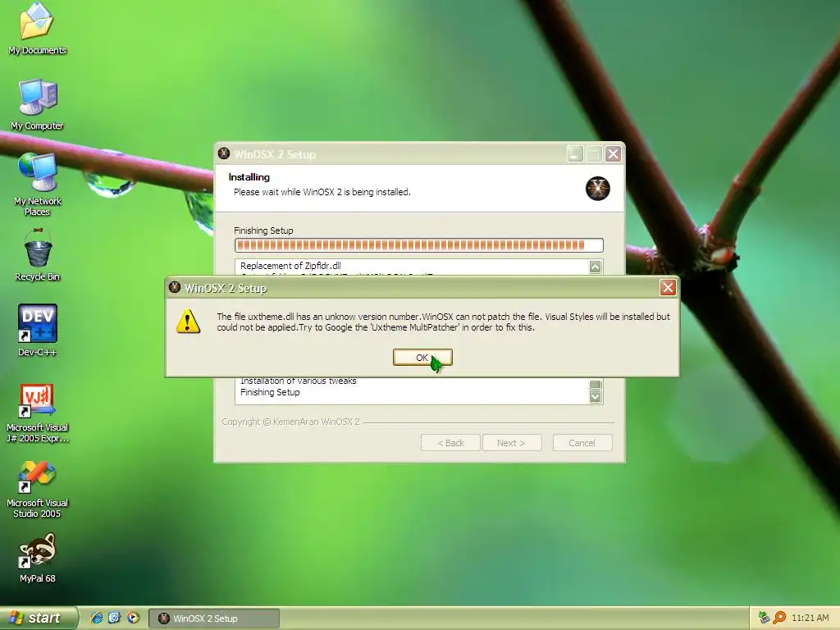
Task: Click the yellow warning triangle icon
Action: 188,322
